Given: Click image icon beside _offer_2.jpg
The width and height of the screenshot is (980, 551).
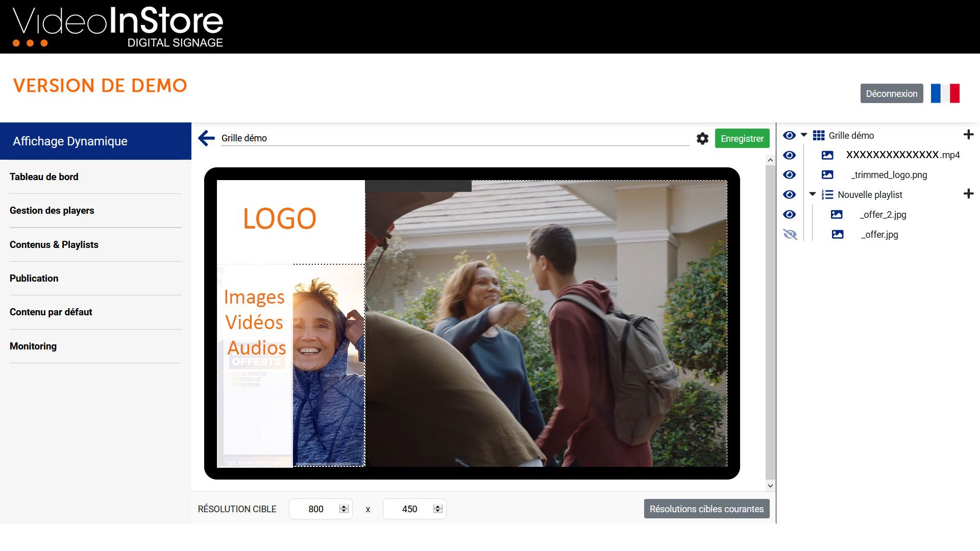Looking at the screenshot, I should pyautogui.click(x=837, y=215).
